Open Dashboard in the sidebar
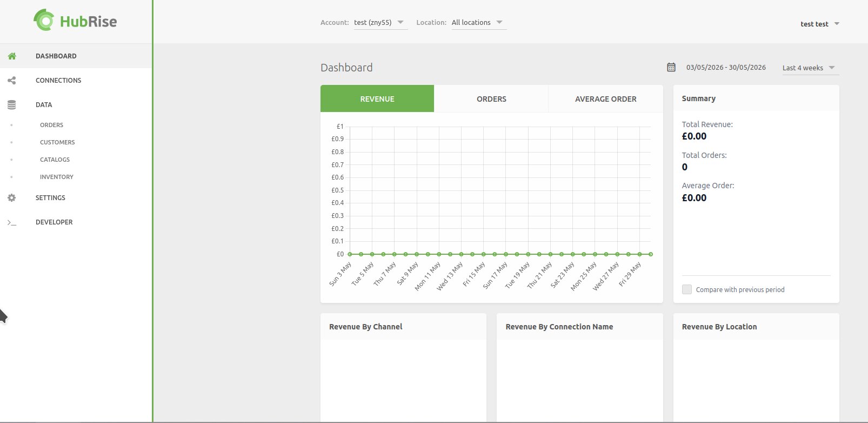Image resolution: width=868 pixels, height=423 pixels. click(76, 56)
